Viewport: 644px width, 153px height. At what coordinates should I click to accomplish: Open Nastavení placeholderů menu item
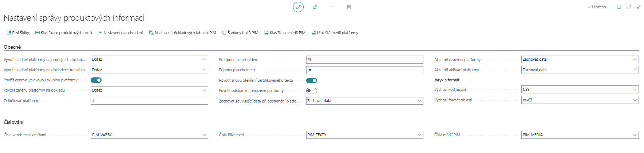click(120, 33)
